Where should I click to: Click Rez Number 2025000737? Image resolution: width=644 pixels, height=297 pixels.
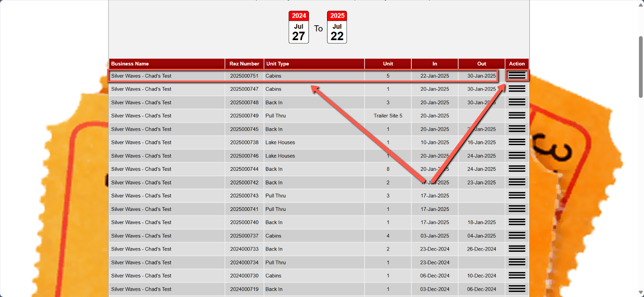point(244,235)
